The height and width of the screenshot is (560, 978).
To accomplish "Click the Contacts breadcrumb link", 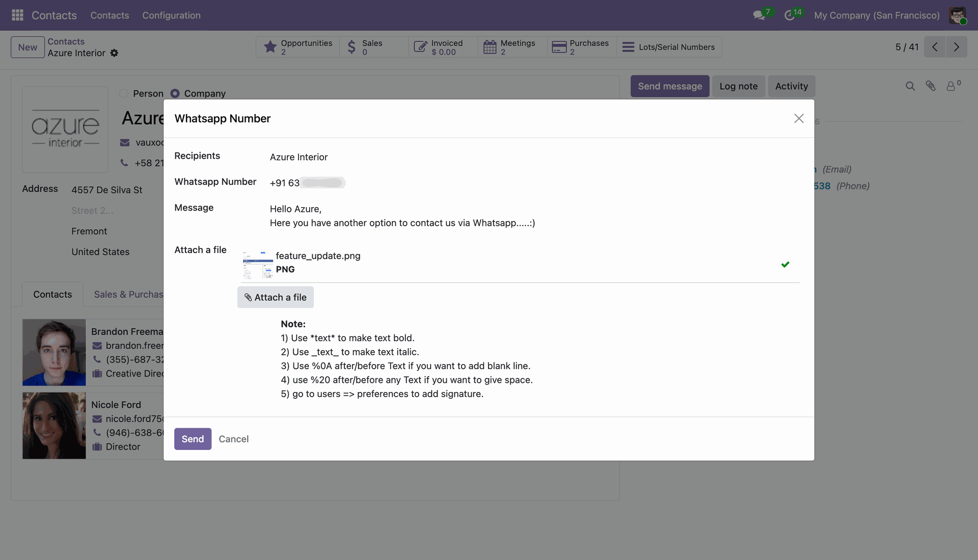I will pos(66,42).
